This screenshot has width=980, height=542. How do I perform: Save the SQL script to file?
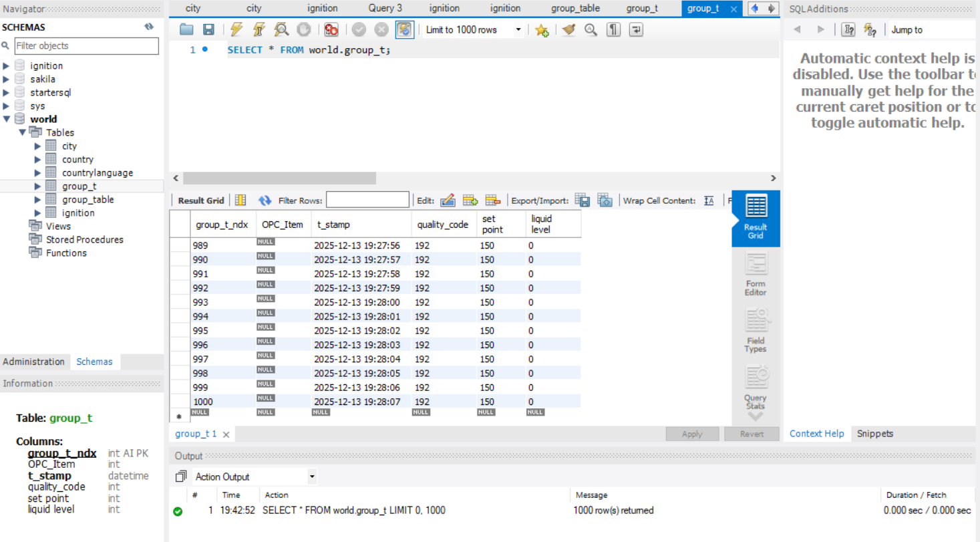coord(208,29)
